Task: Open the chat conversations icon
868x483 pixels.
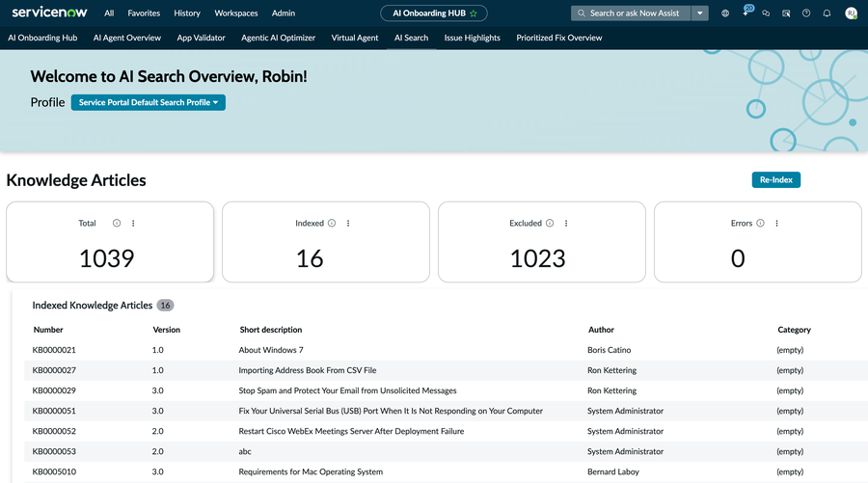Action: tap(766, 13)
